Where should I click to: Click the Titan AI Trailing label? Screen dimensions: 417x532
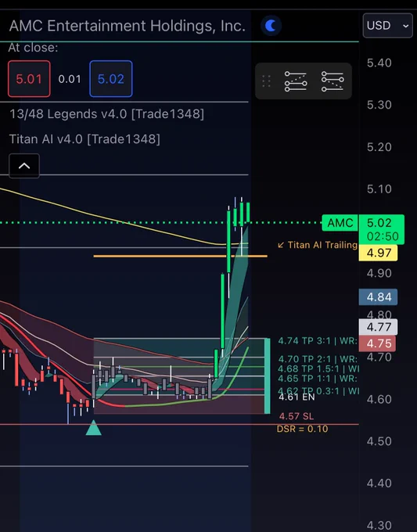(x=318, y=245)
